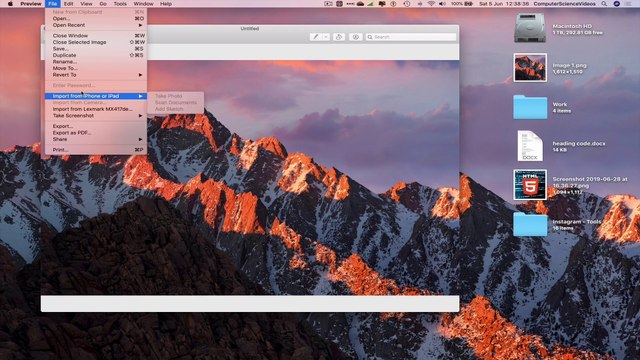Select Close Window in the File menu
This screenshot has height=360, width=640.
(x=96, y=36)
